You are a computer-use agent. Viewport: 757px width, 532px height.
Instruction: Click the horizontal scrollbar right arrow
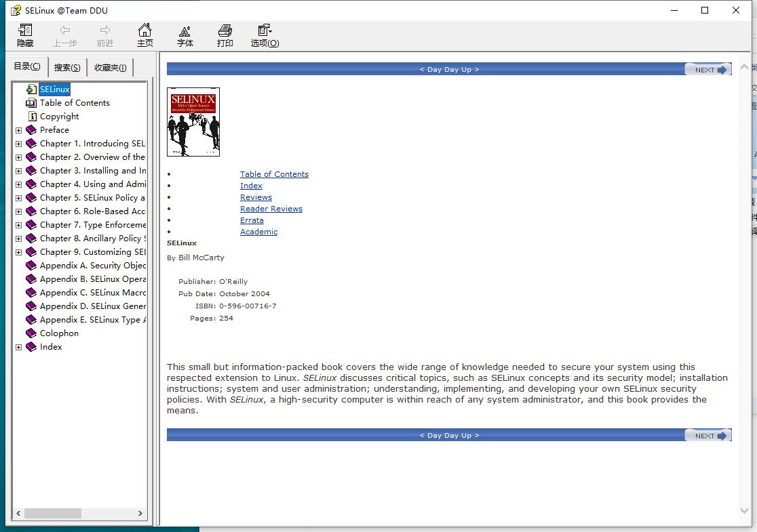141,514
